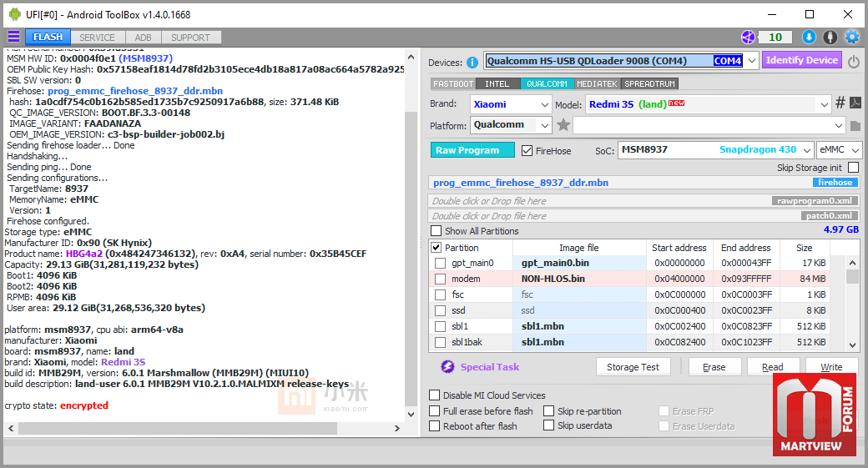The image size is (868, 468).
Task: Select the SPREADTRUM mode tab
Action: pyautogui.click(x=650, y=84)
